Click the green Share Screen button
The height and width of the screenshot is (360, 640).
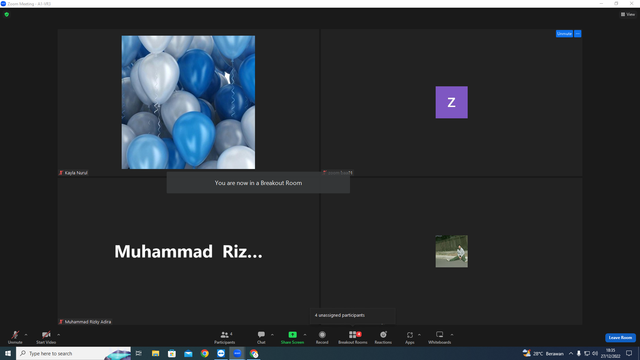[x=292, y=337]
